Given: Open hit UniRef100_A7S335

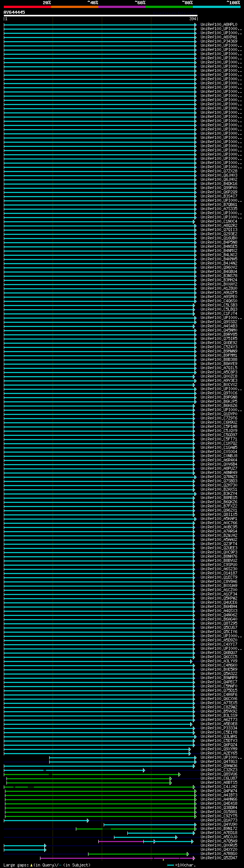Looking at the screenshot, I should (x=219, y=209).
